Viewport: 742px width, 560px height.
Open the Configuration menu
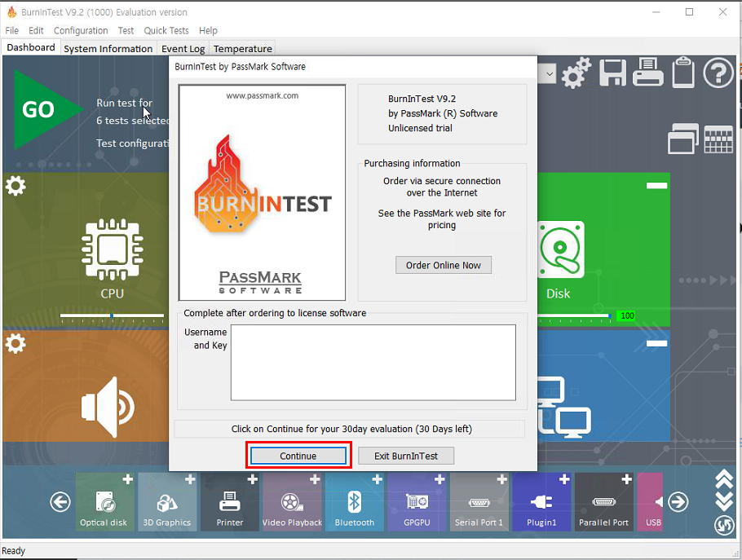click(81, 31)
